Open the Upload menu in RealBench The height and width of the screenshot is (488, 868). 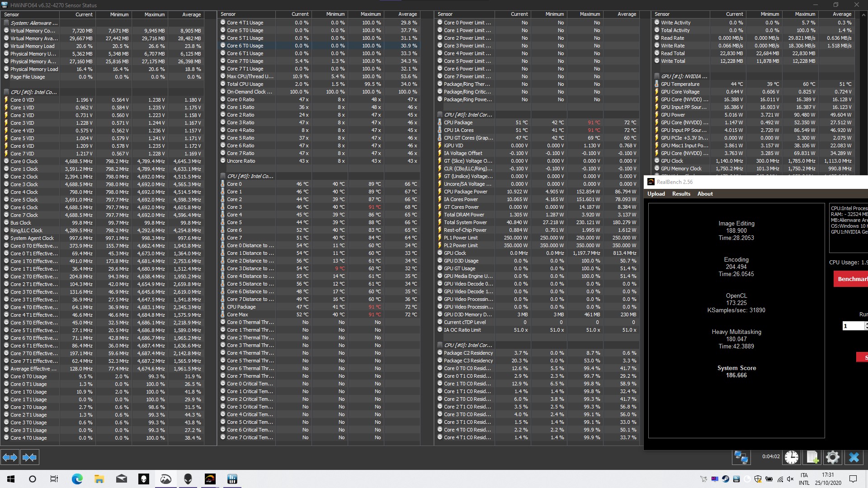point(656,194)
